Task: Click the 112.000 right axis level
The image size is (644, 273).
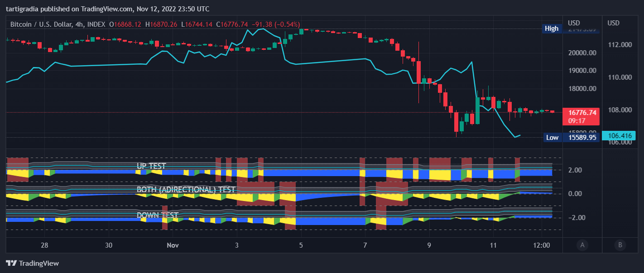Action: coord(620,45)
